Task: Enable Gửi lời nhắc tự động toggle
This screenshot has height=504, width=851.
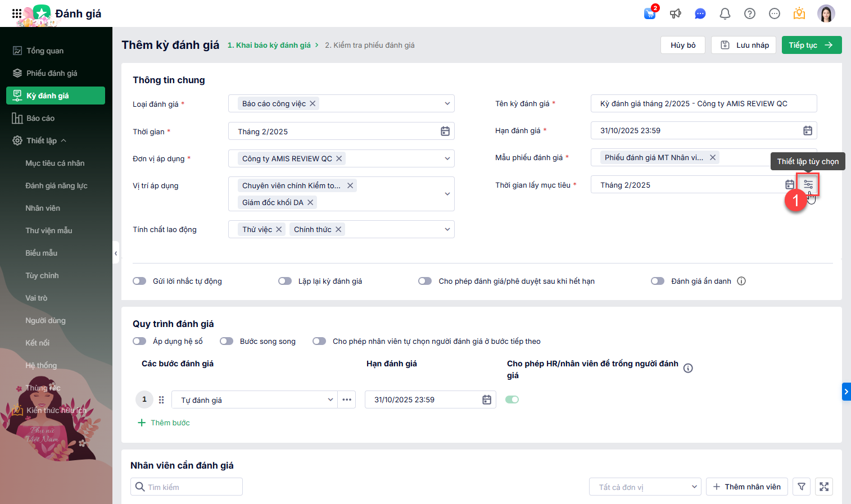Action: 139,281
